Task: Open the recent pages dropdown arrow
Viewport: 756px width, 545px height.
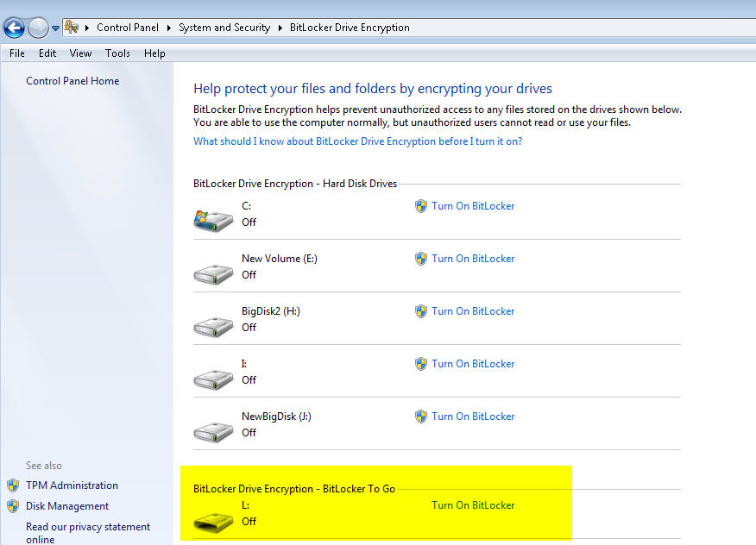Action: click(x=55, y=28)
